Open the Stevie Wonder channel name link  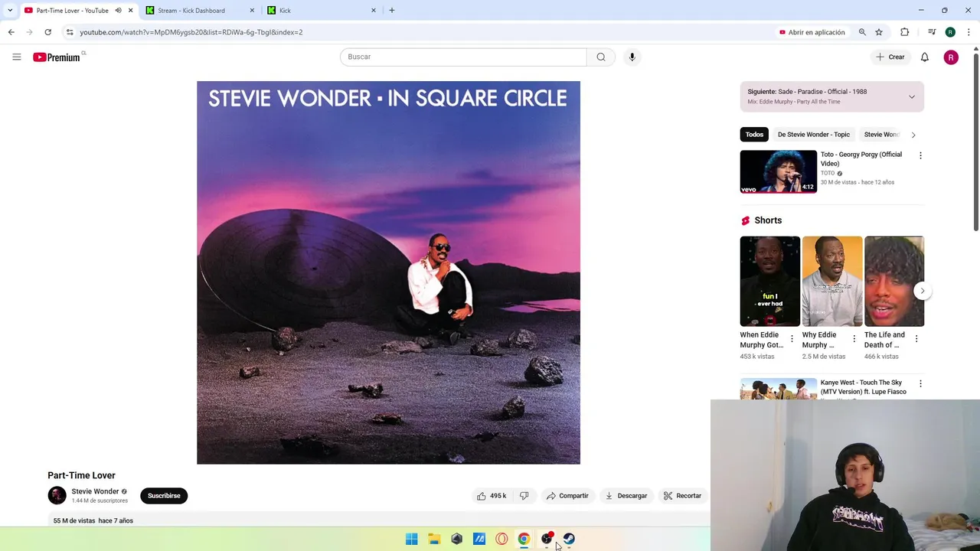click(x=95, y=491)
